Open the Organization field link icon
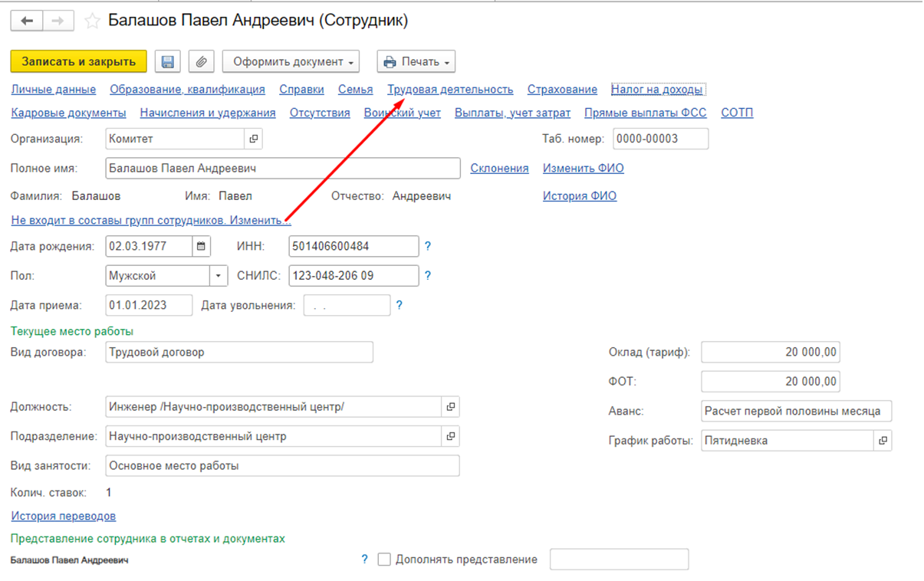 254,139
